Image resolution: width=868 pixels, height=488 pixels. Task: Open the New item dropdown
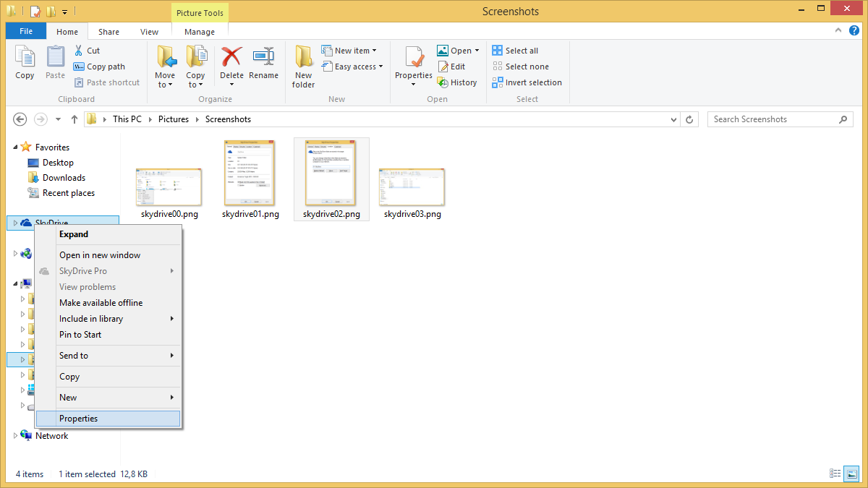(x=350, y=51)
